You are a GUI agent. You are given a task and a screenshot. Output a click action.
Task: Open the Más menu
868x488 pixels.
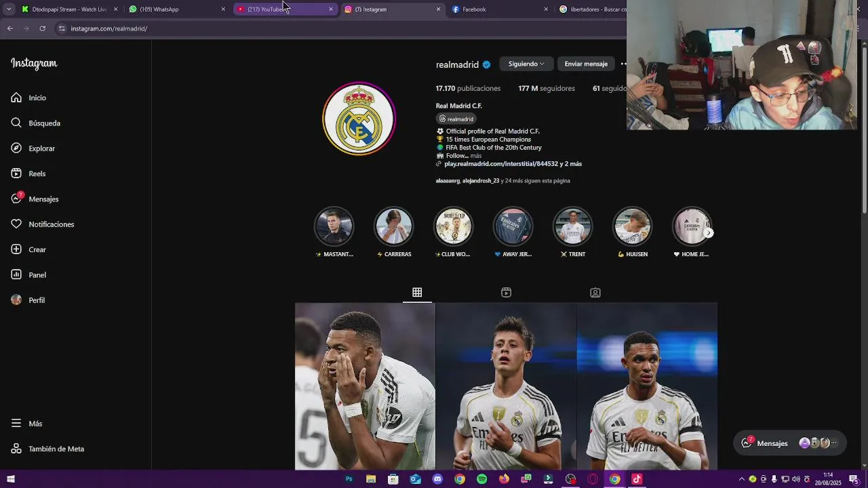[26, 424]
